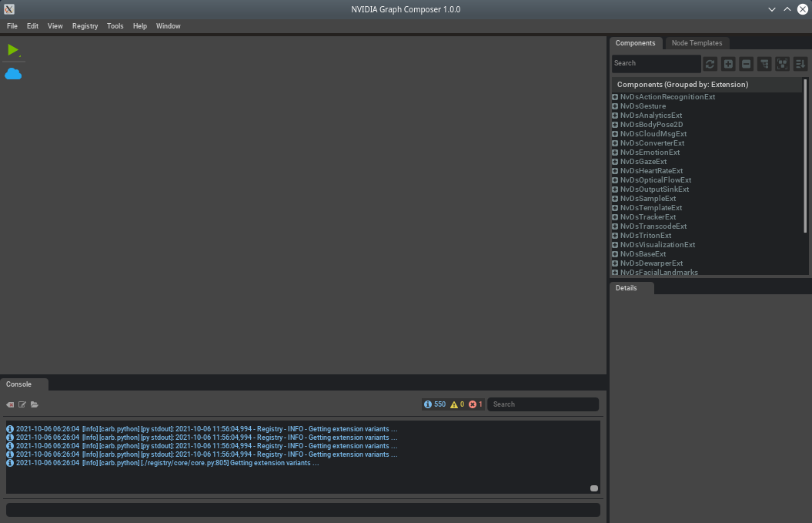Clear the console log output
Viewport: 812px width, 523px height.
point(10,404)
